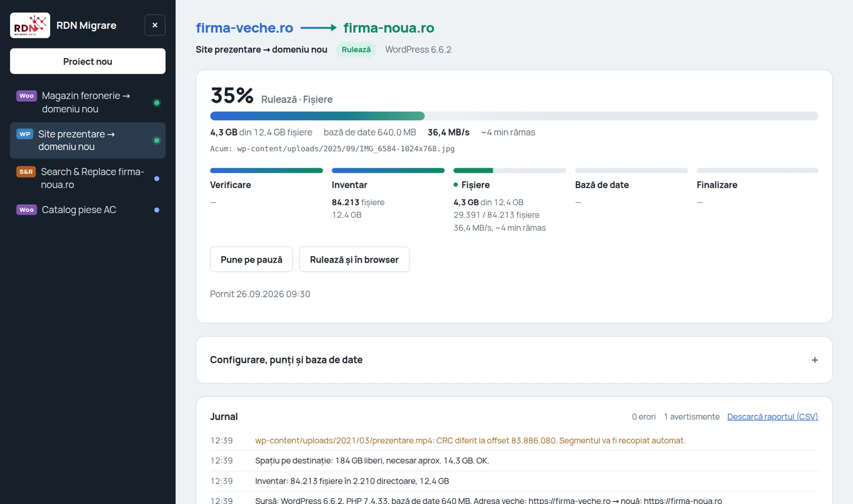The height and width of the screenshot is (504, 853).
Task: Select the Site prezentare project
Action: click(x=87, y=141)
